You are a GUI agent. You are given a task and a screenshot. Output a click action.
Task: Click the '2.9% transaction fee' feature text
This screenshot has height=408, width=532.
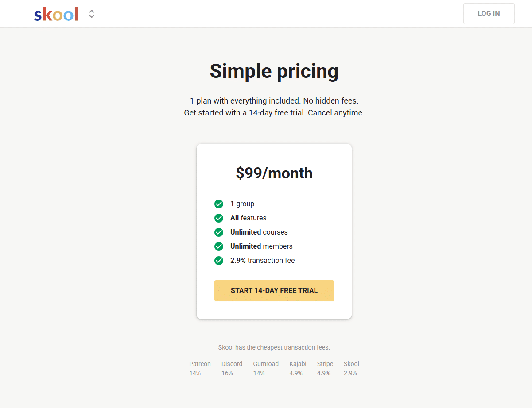coord(262,261)
